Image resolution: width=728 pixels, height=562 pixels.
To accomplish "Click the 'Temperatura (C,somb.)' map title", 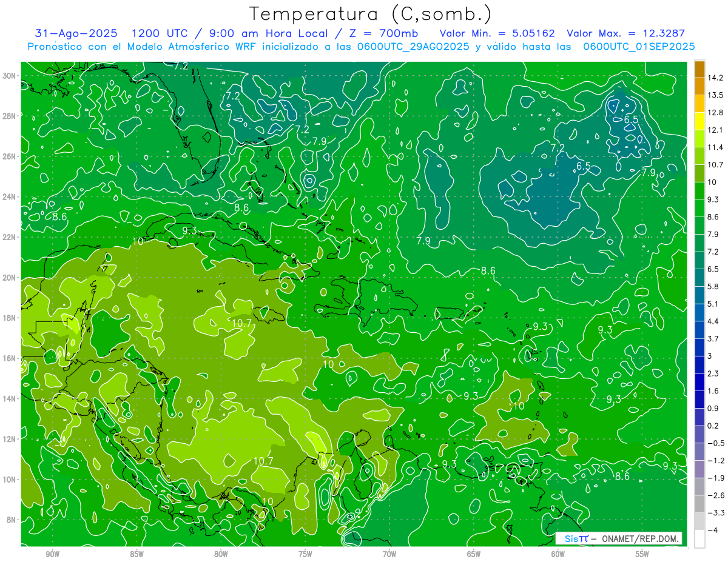I will 371,15.
